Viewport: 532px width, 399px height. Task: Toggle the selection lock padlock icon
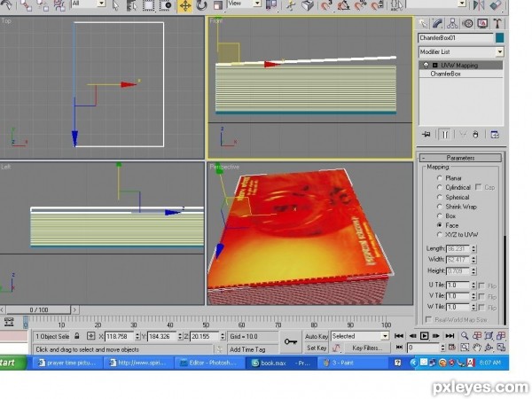pos(77,336)
